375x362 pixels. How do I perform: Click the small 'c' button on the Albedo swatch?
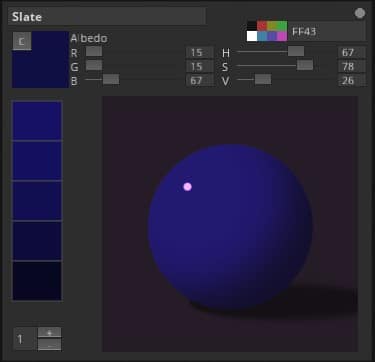coord(22,41)
